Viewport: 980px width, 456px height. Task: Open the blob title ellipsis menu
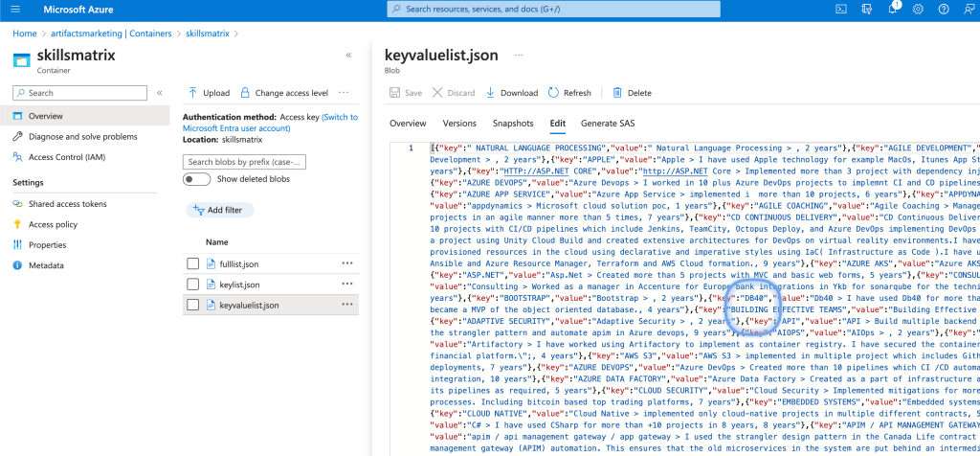click(x=518, y=55)
